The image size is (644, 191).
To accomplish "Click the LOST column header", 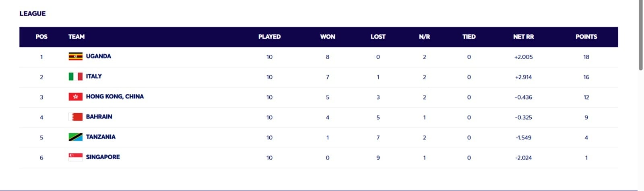I will [378, 37].
